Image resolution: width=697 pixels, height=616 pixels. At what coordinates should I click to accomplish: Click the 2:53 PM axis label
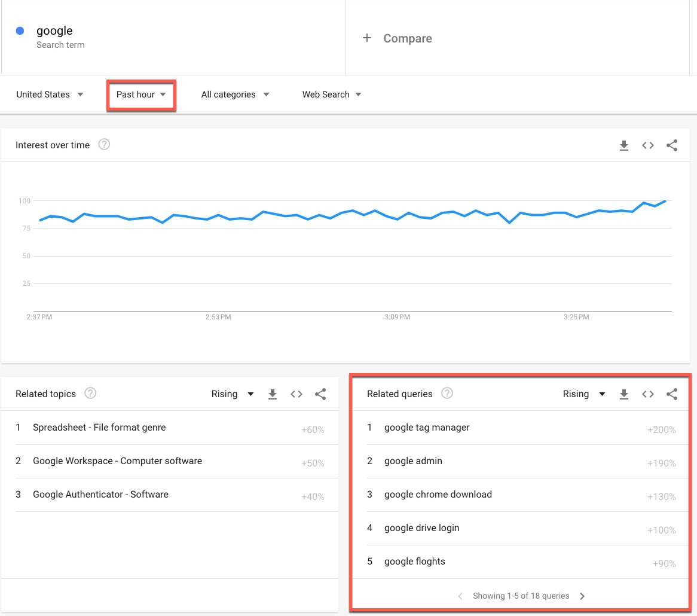[218, 317]
